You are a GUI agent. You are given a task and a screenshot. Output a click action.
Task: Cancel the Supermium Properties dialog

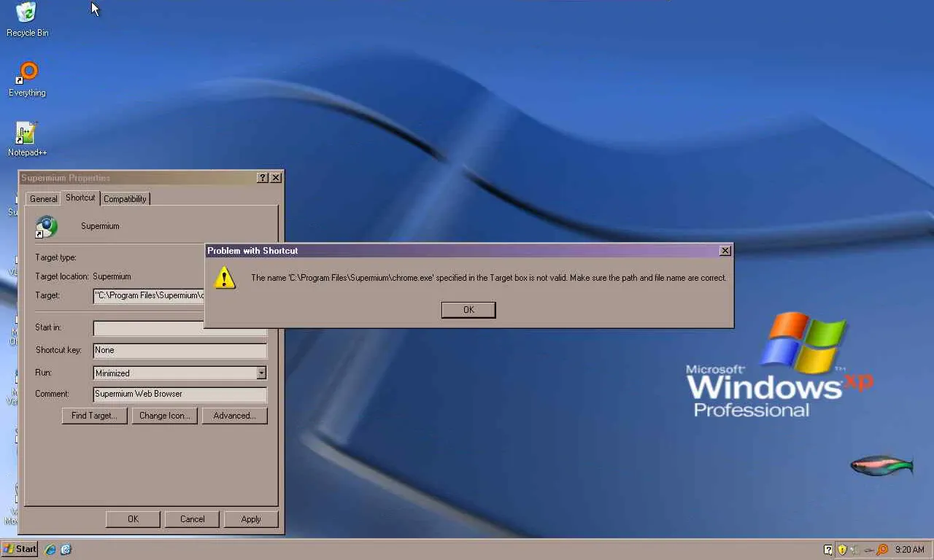pos(193,519)
